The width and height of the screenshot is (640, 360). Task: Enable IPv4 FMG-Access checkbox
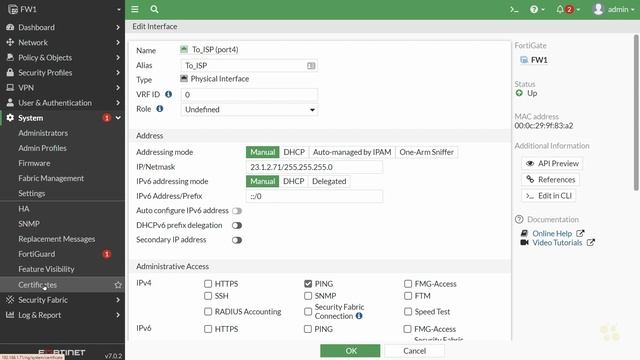(408, 284)
